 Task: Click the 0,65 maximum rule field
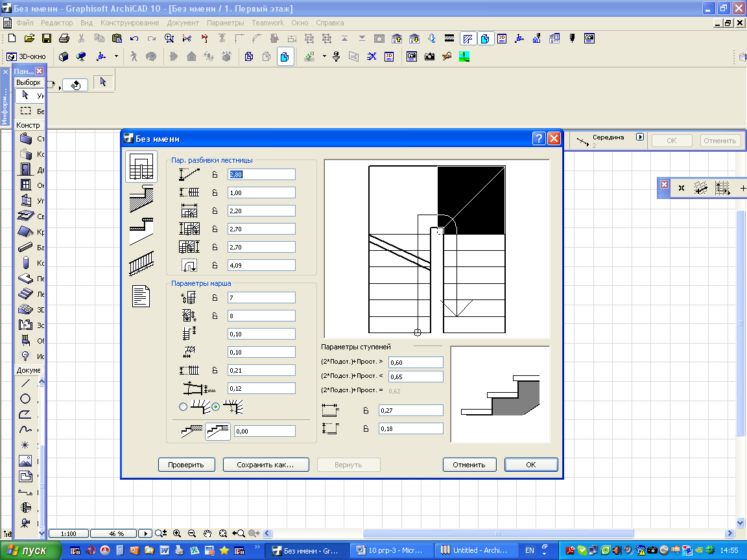tap(416, 377)
